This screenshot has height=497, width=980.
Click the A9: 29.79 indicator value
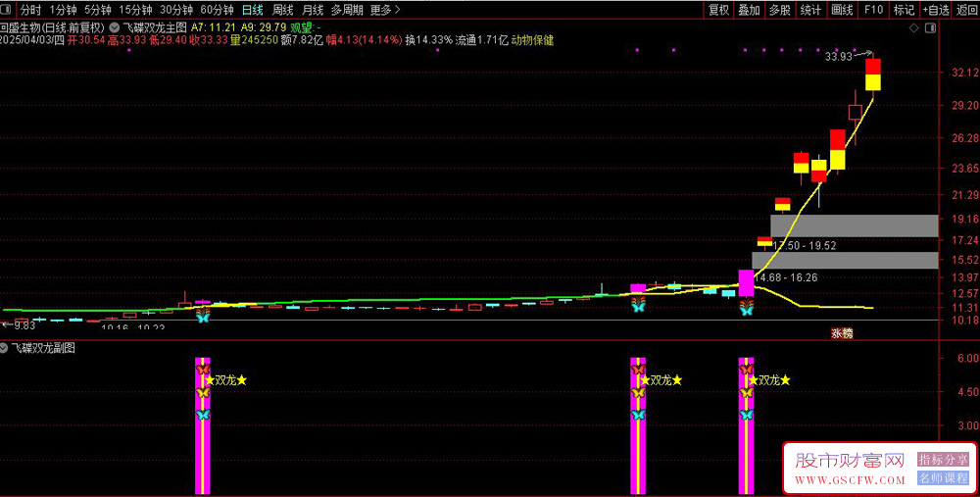click(264, 27)
